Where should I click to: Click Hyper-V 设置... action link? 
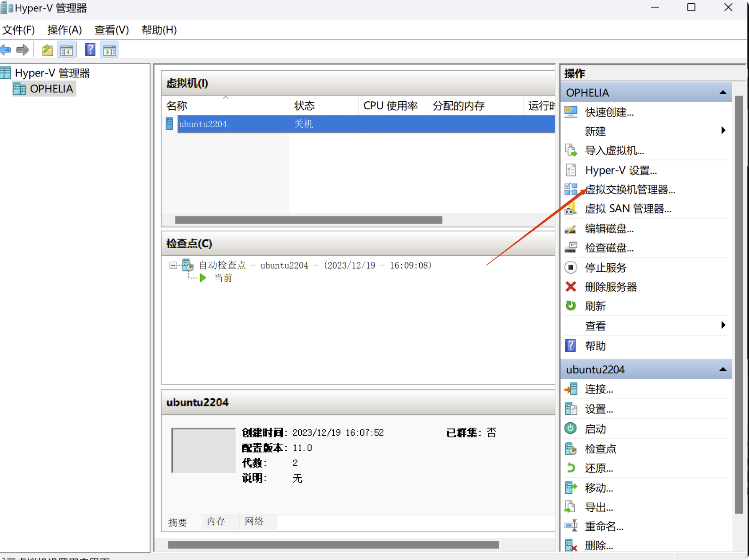click(621, 170)
